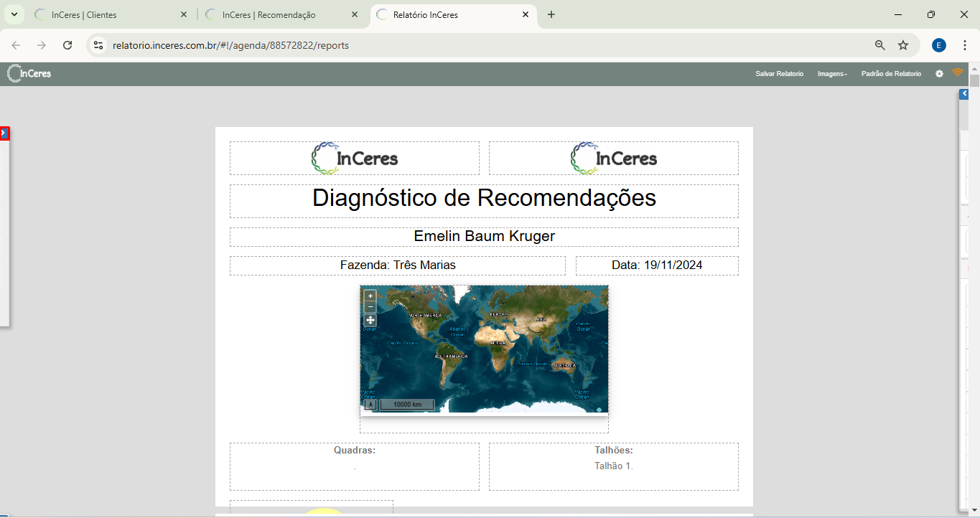
Task: Activate the map pan arrows control
Action: tap(370, 320)
